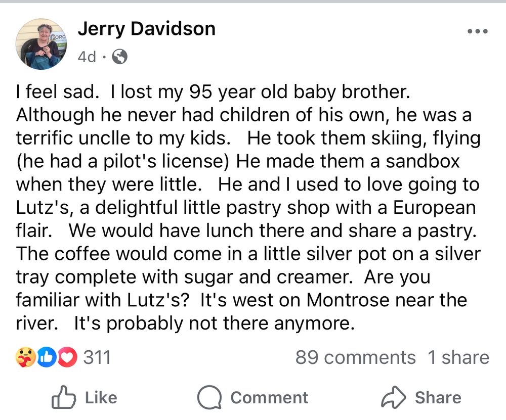Open the post options three-dot menu

click(476, 30)
